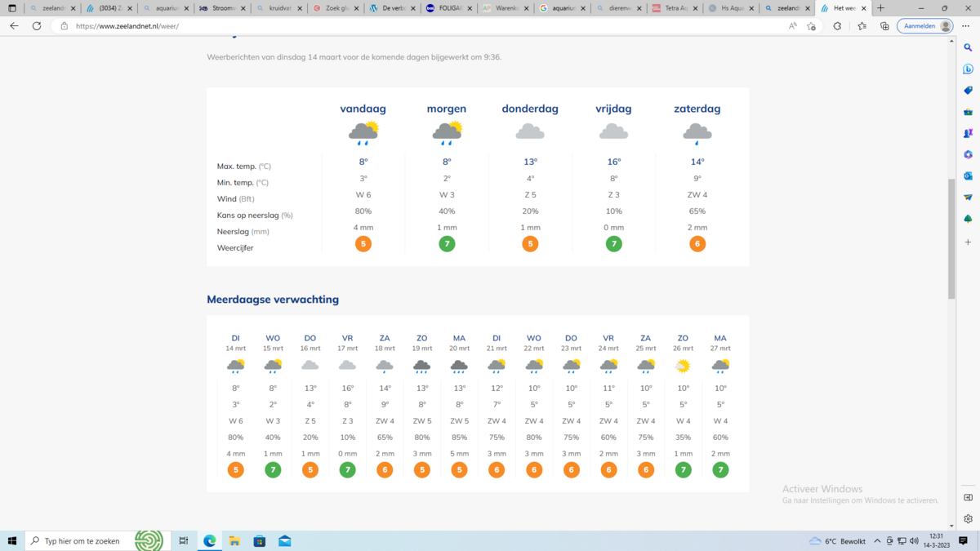980x551 pixels.
Task: Click the Weercijfer row label
Action: 235,247
